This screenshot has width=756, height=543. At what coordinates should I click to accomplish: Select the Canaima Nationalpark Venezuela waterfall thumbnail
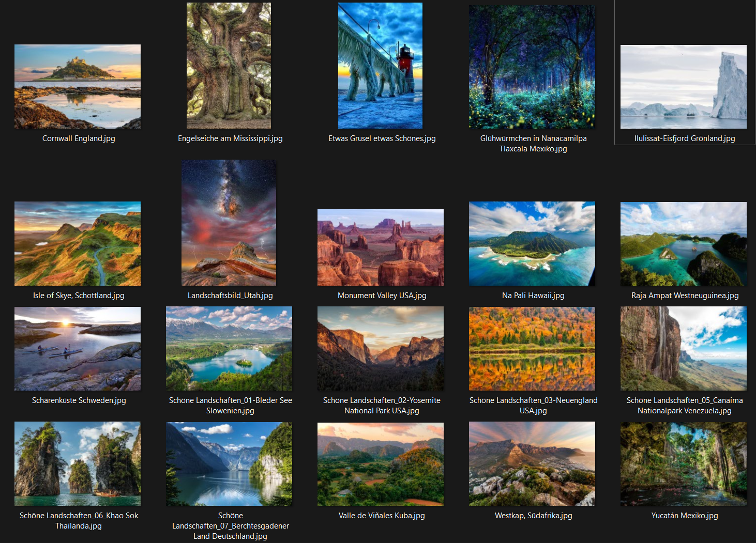click(x=684, y=348)
